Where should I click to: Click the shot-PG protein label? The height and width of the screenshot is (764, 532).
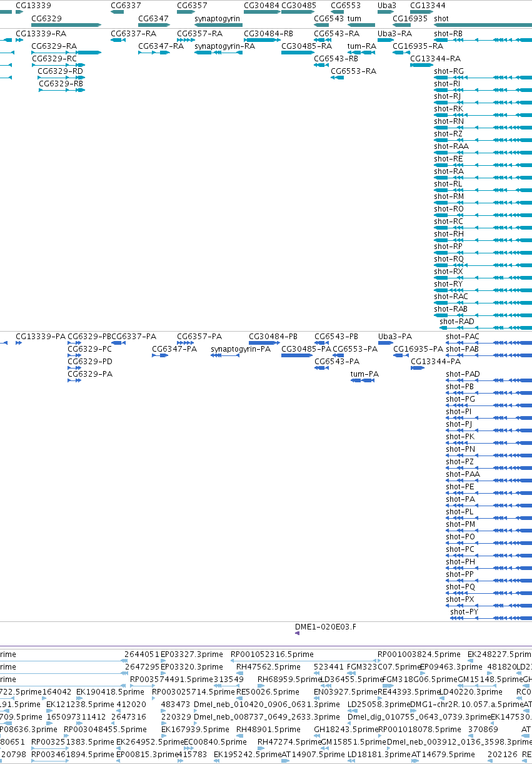460,399
